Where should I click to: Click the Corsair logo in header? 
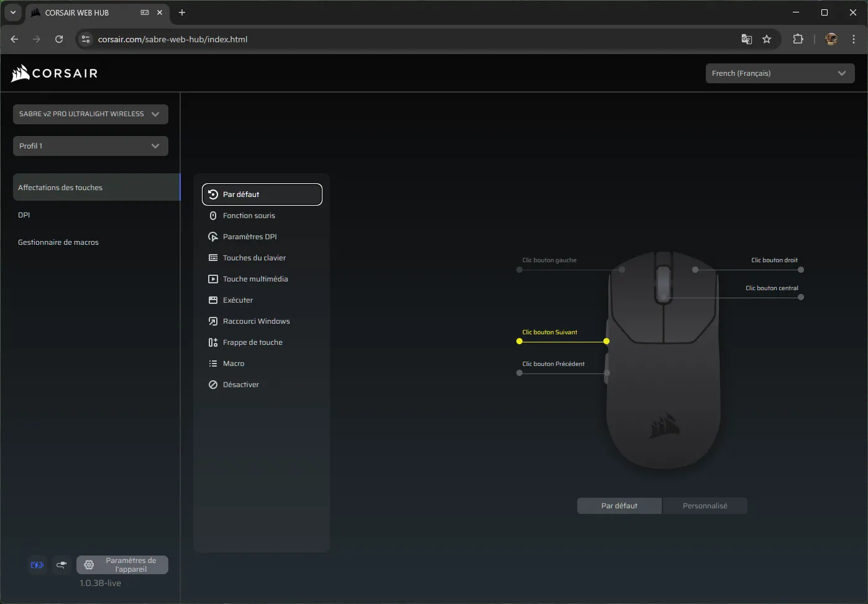click(55, 73)
